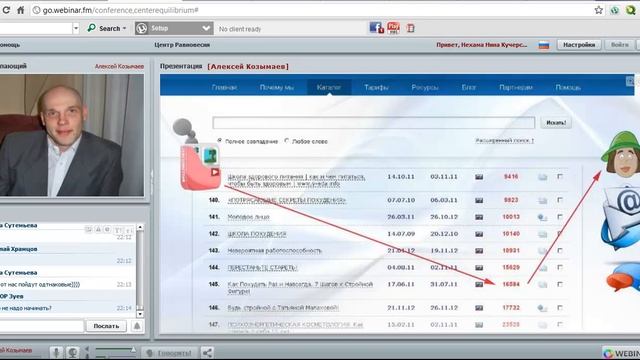
Task: Click the presenter webcam video thumbnail
Action: (x=71, y=135)
